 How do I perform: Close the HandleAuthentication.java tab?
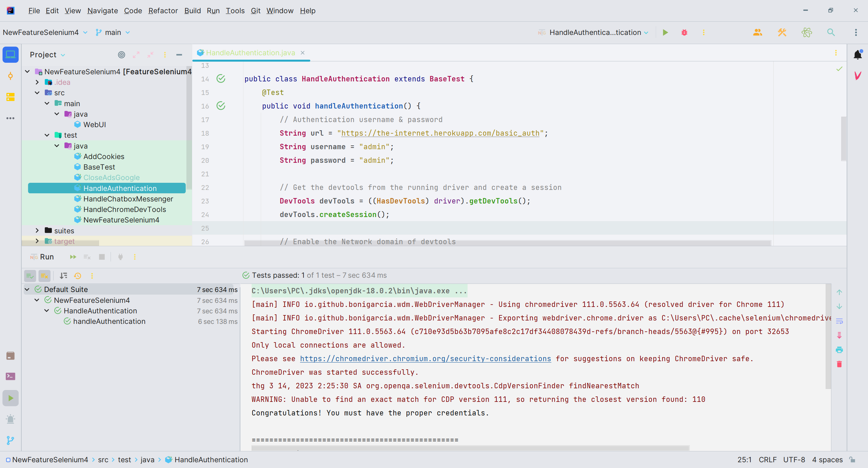[x=303, y=53]
